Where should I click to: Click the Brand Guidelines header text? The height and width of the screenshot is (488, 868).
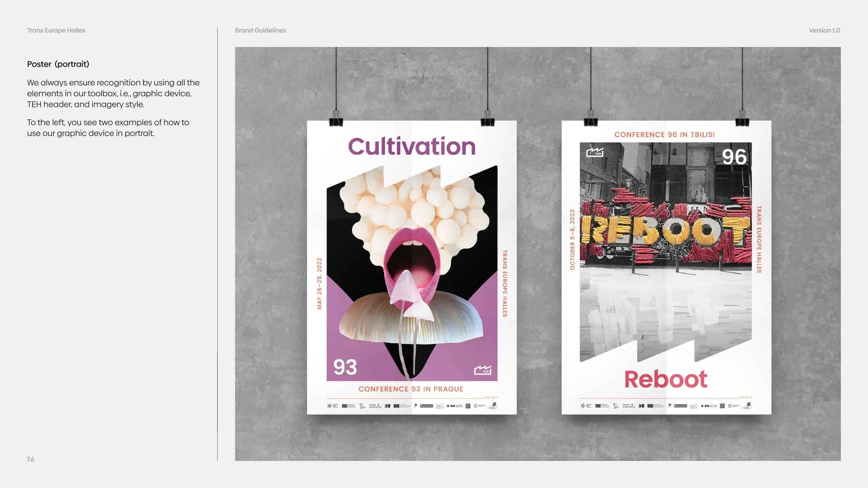260,31
